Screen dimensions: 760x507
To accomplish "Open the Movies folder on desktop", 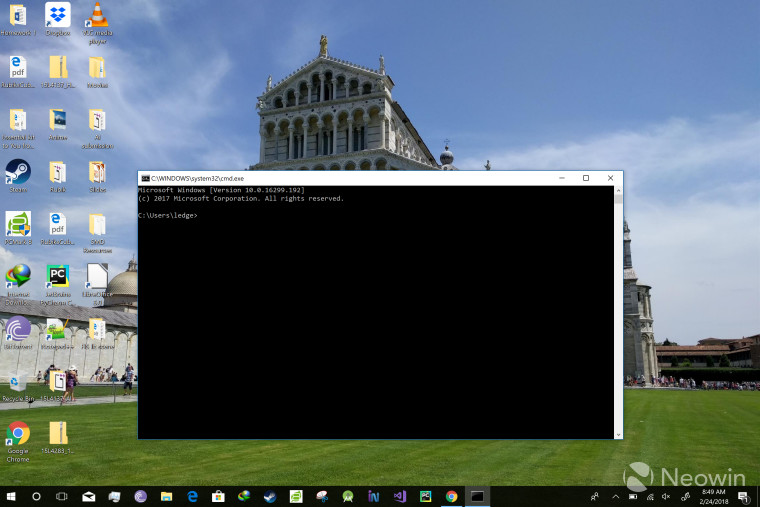I will tap(97, 72).
